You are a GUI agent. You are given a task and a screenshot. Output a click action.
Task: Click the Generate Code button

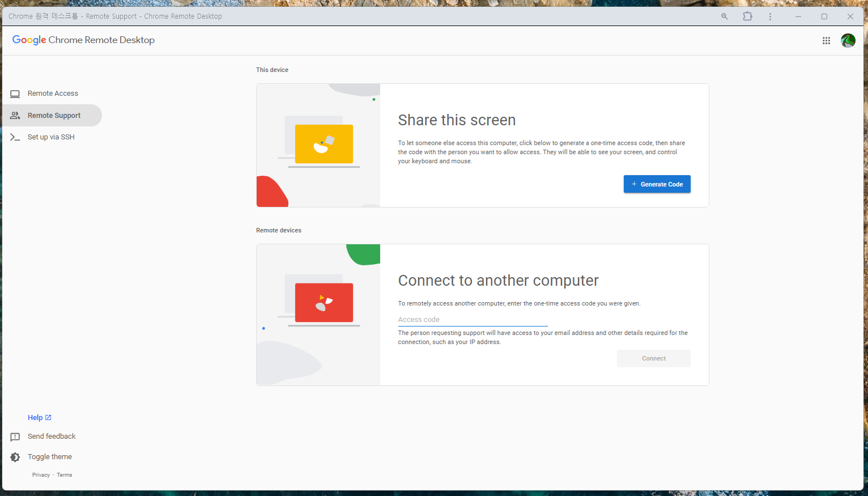coord(657,184)
